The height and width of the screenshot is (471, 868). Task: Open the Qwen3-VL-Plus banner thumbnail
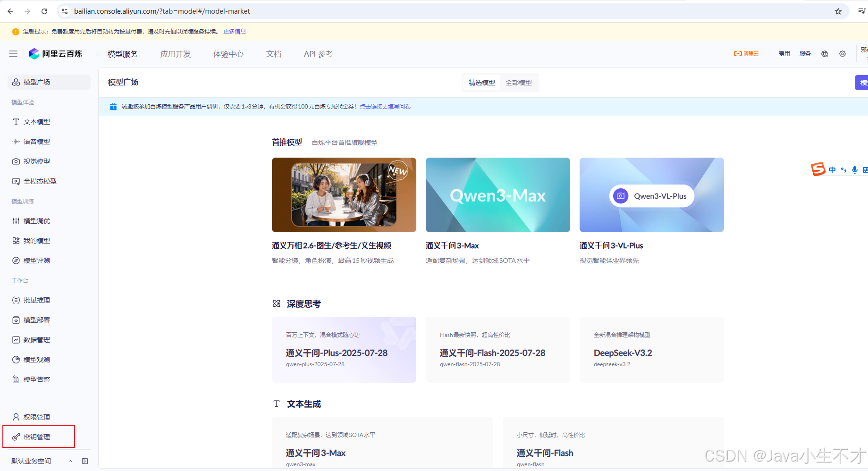652,195
